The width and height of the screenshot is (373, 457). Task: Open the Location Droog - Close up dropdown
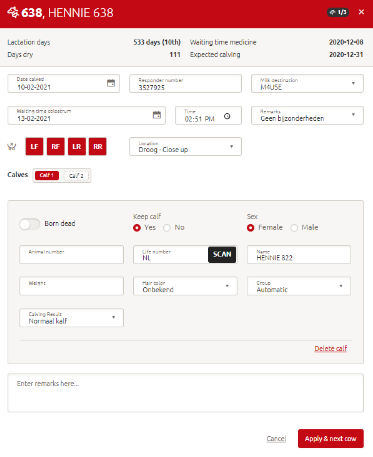click(185, 147)
